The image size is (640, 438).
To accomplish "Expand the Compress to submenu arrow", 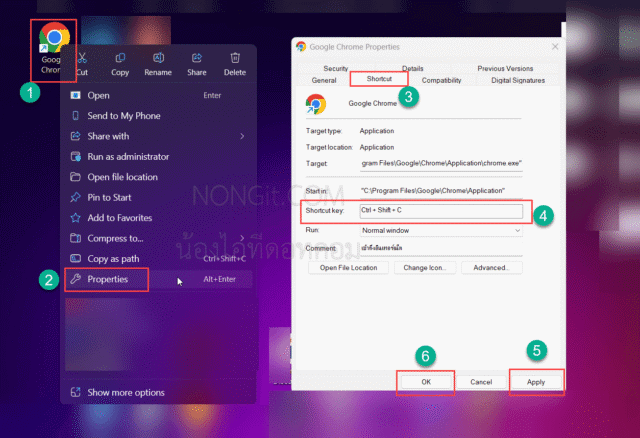I will [242, 238].
